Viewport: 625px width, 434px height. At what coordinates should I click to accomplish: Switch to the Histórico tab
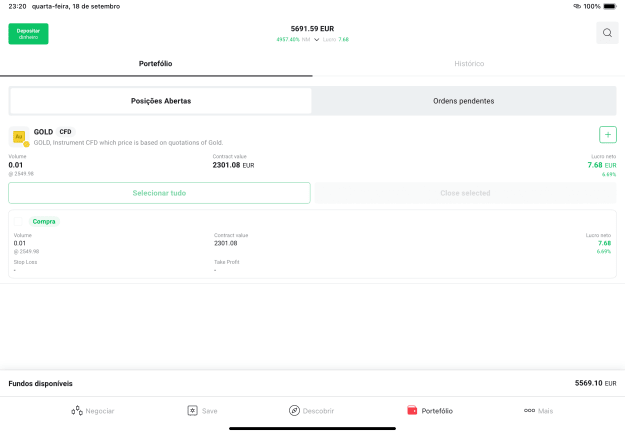click(x=469, y=64)
